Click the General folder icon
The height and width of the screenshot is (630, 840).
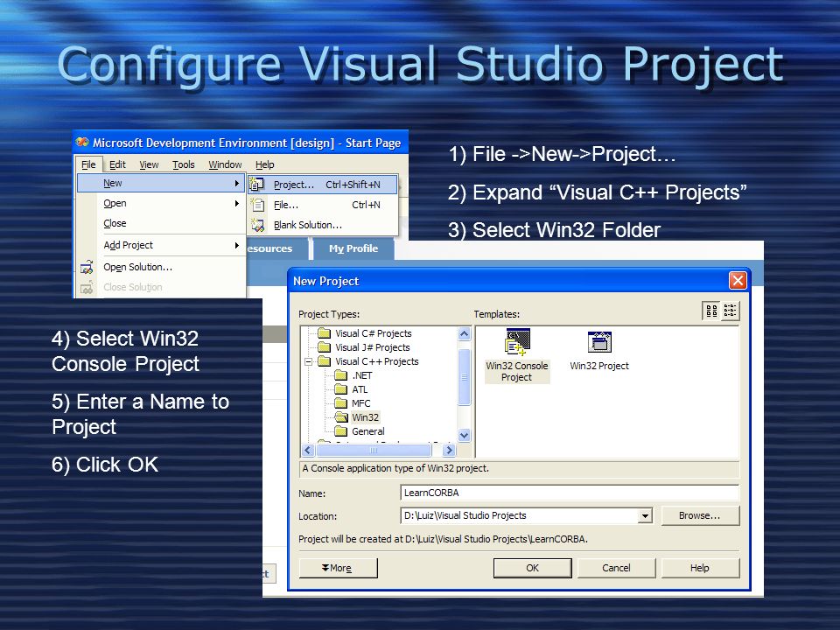point(340,430)
